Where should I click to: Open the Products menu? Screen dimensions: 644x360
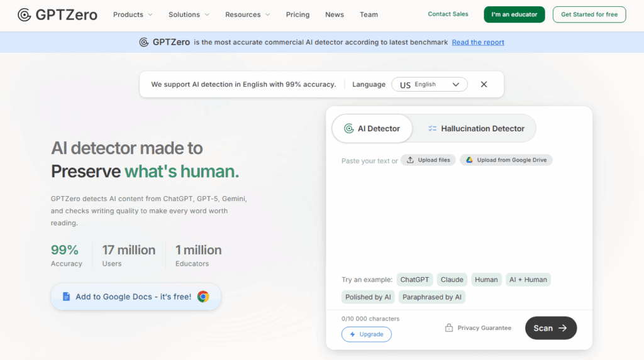coord(133,15)
